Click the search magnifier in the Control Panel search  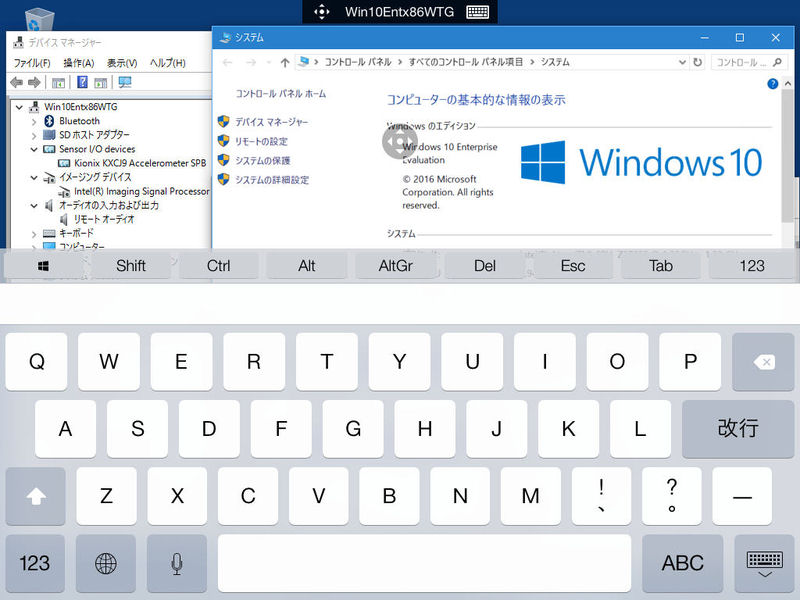click(x=777, y=62)
